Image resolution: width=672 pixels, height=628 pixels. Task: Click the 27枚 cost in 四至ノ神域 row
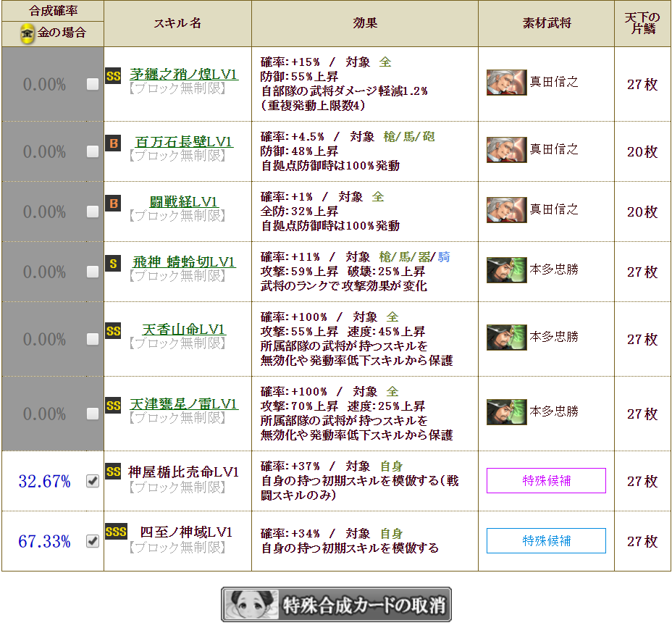point(642,541)
